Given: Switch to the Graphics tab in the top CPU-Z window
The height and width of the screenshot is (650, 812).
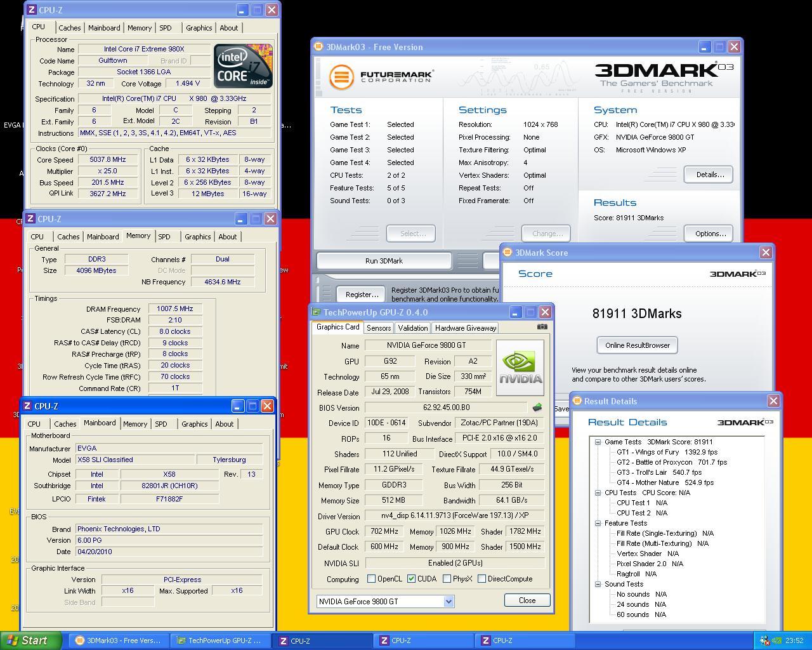Looking at the screenshot, I should tap(199, 28).
